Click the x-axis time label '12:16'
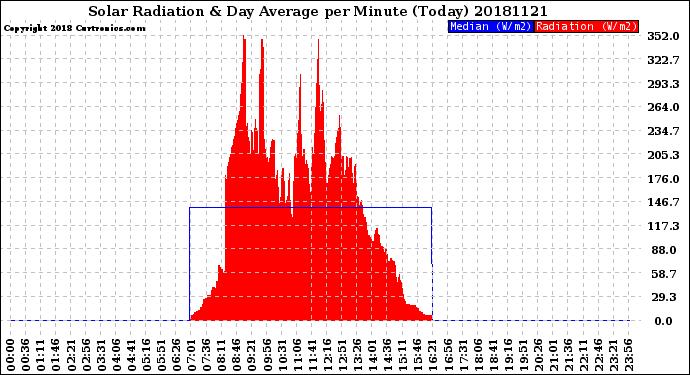690x375 pixels. [327, 355]
